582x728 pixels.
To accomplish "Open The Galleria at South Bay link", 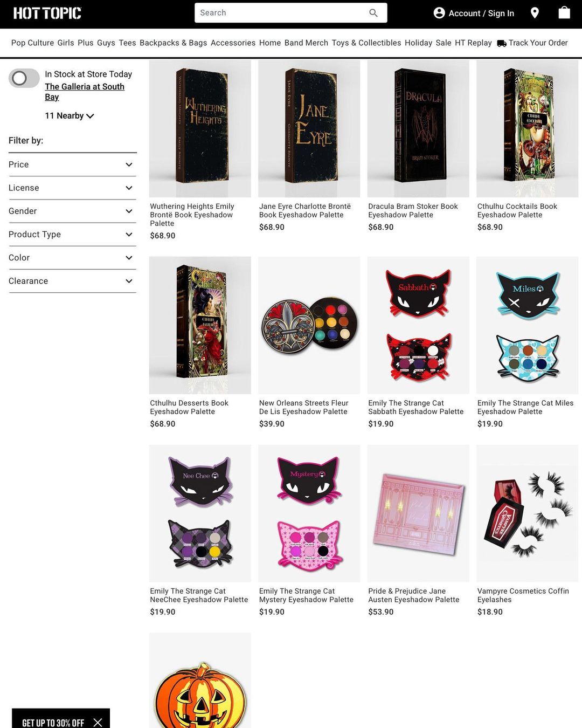I will 85,92.
